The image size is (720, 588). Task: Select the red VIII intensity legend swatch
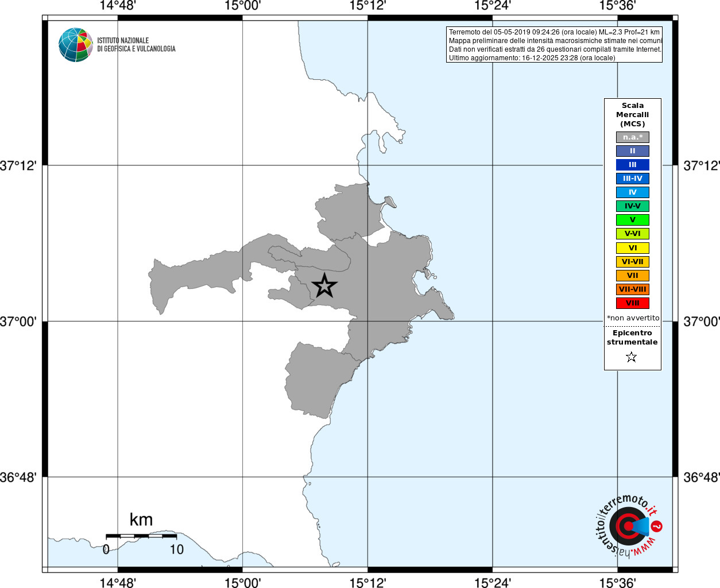[633, 303]
